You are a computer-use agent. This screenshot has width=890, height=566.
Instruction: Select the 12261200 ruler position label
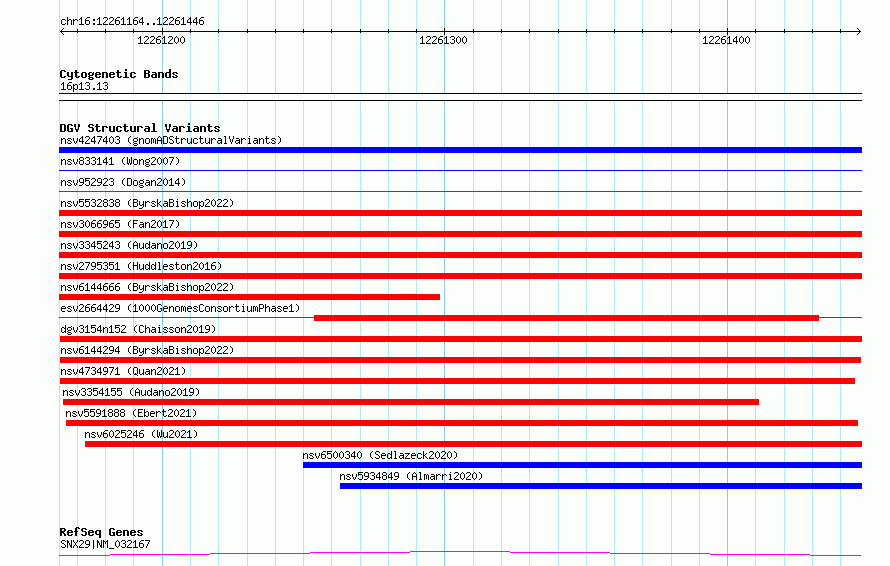click(161, 40)
